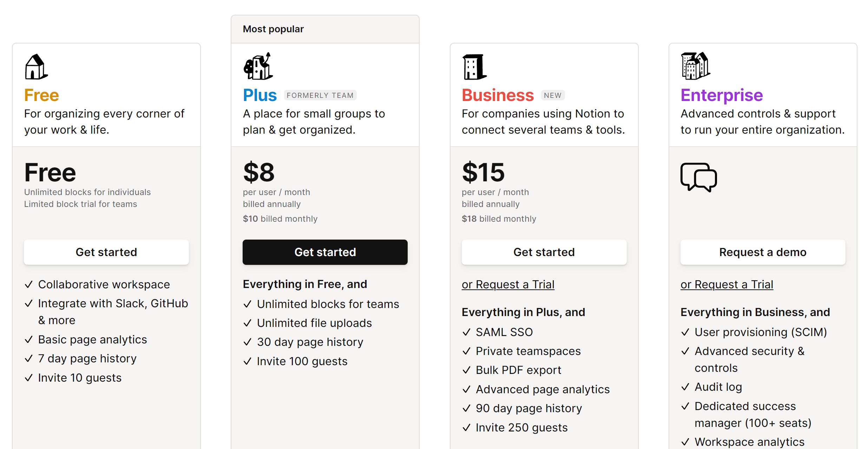This screenshot has width=868, height=449.
Task: Click the checkmark beside Audit log
Action: click(x=685, y=387)
